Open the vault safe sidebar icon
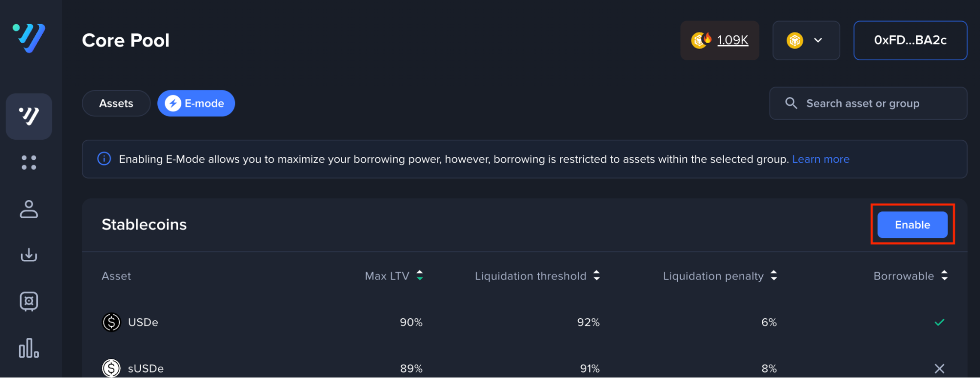The image size is (980, 378). click(29, 302)
